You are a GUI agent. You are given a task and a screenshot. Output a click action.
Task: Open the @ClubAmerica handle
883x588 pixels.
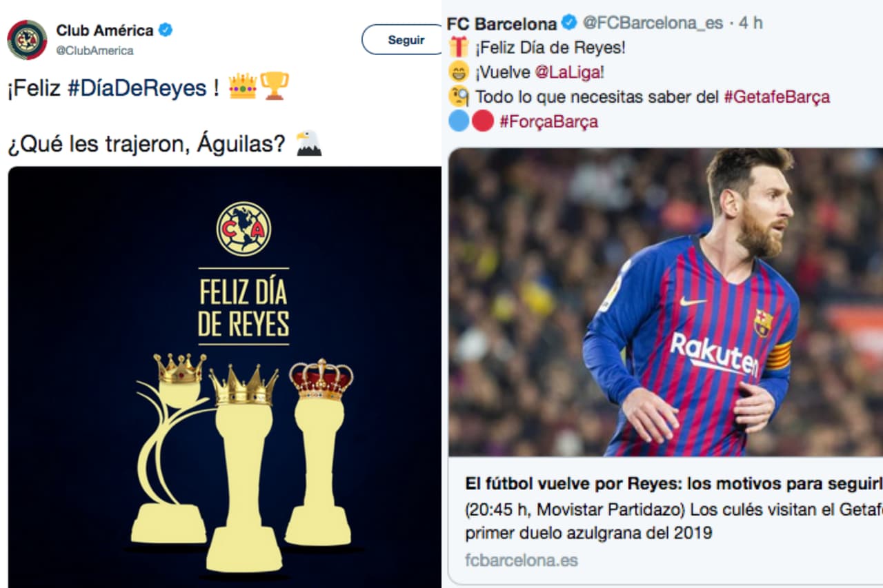pyautogui.click(x=95, y=50)
